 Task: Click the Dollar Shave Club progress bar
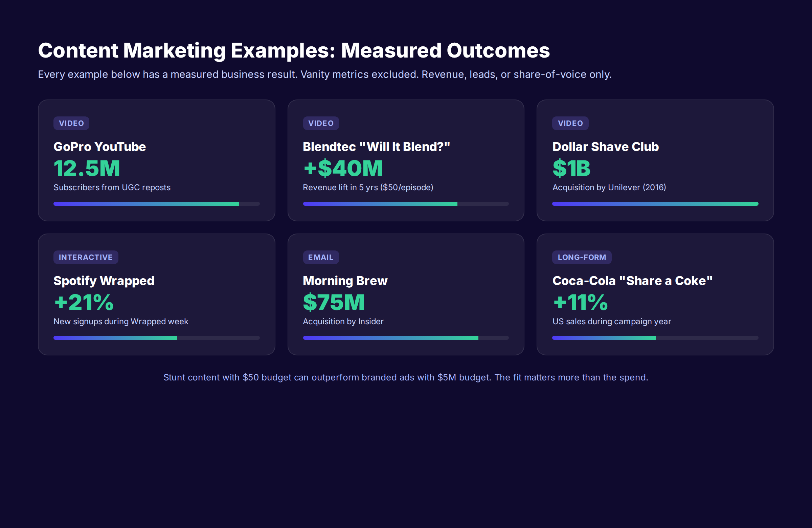(x=655, y=204)
